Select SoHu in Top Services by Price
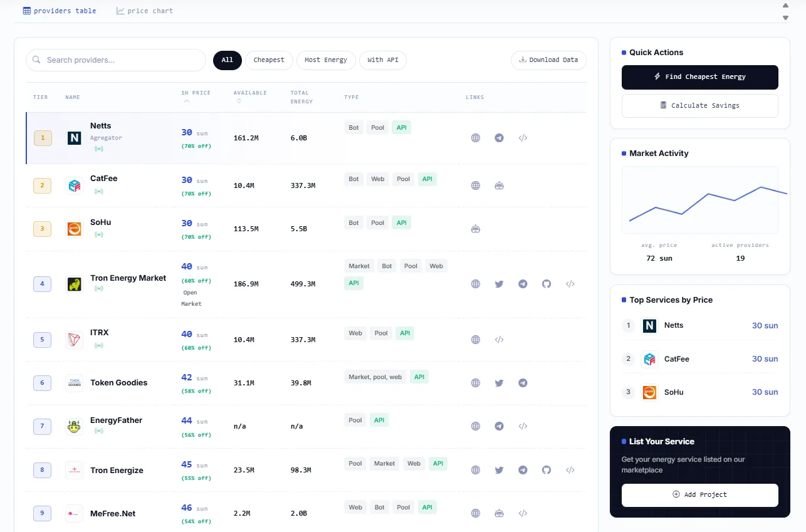Screen dimensions: 806x532 (x=700, y=392)
